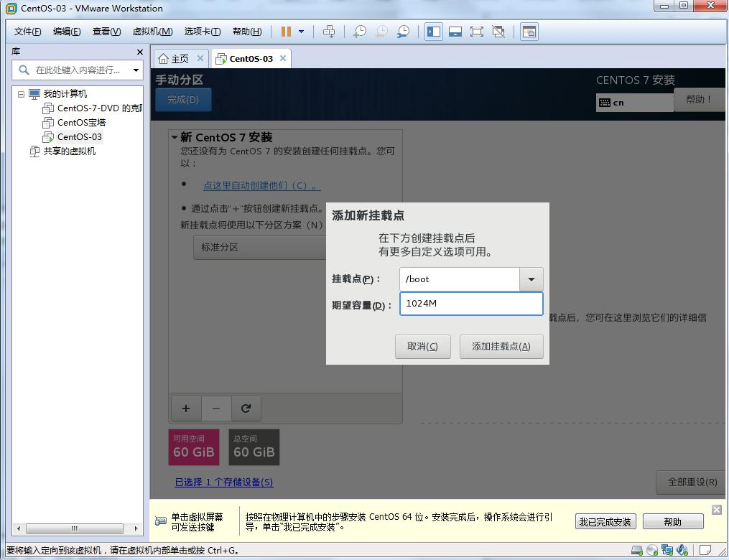
Task: Click the 帮助！ installer button
Action: tap(699, 100)
